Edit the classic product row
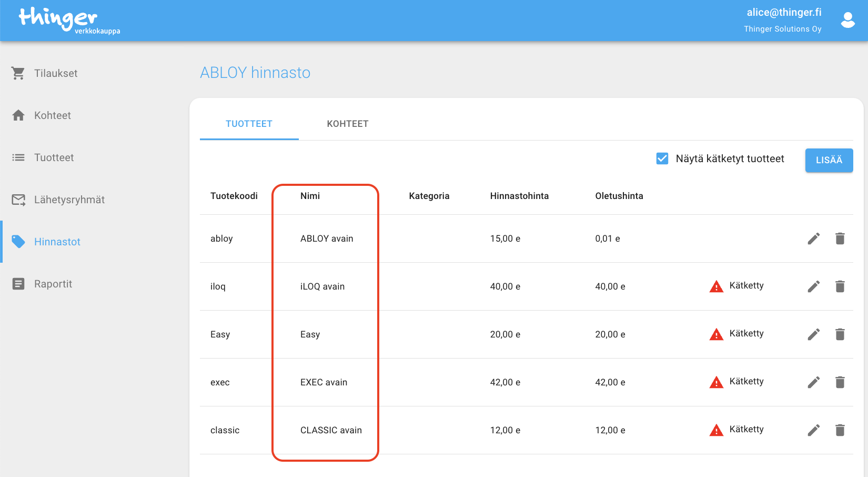Screen dimensions: 868x477 (814, 430)
